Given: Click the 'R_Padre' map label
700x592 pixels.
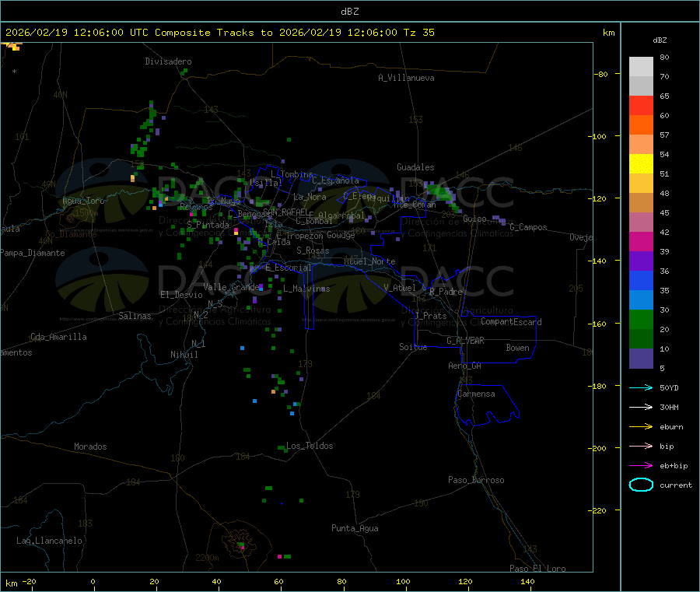Looking at the screenshot, I should pos(446,292).
